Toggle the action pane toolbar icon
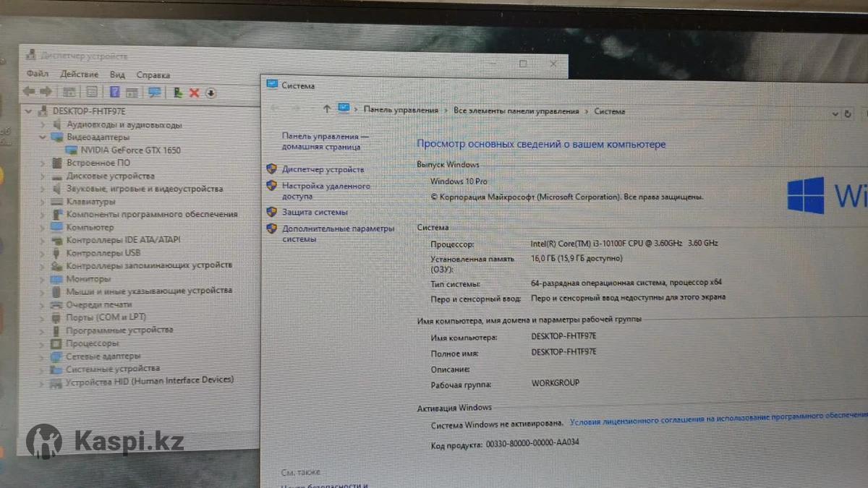 [132, 92]
